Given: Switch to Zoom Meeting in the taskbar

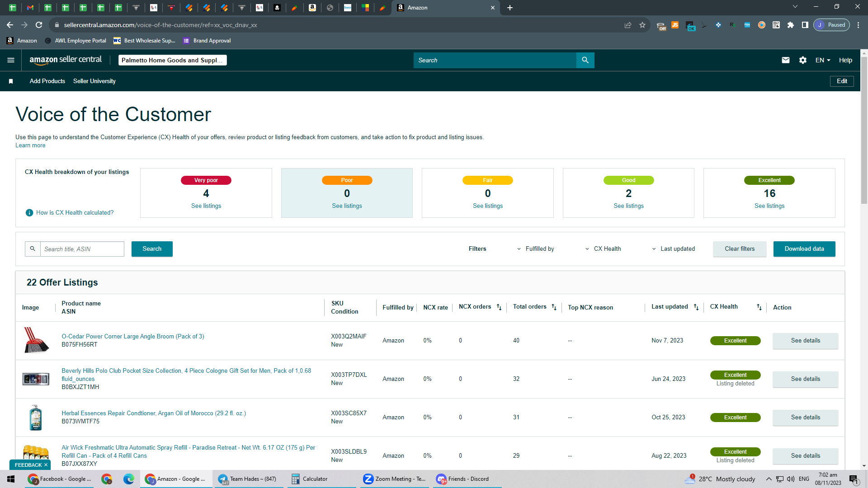Looking at the screenshot, I should click(395, 479).
